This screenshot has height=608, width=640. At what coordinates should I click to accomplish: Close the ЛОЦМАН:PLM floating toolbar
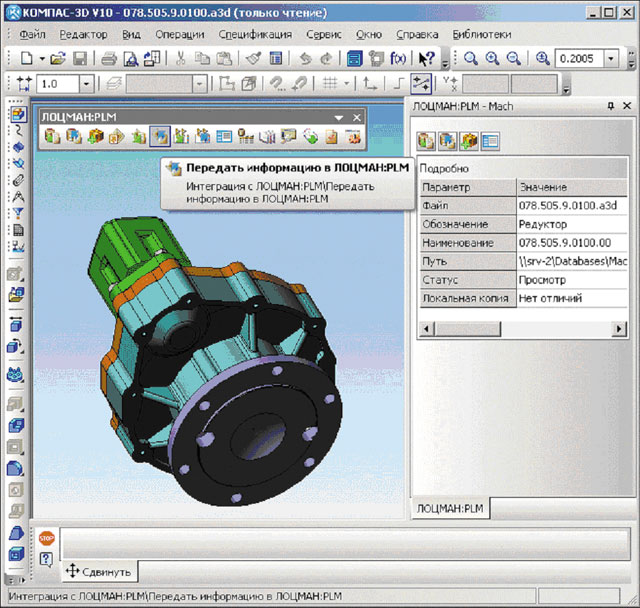[x=357, y=118]
